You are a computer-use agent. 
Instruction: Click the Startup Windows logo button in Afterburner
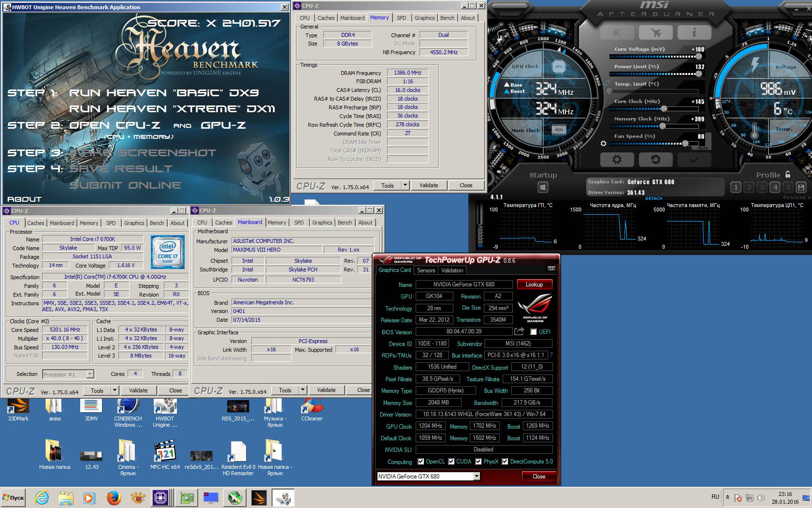pyautogui.click(x=543, y=187)
